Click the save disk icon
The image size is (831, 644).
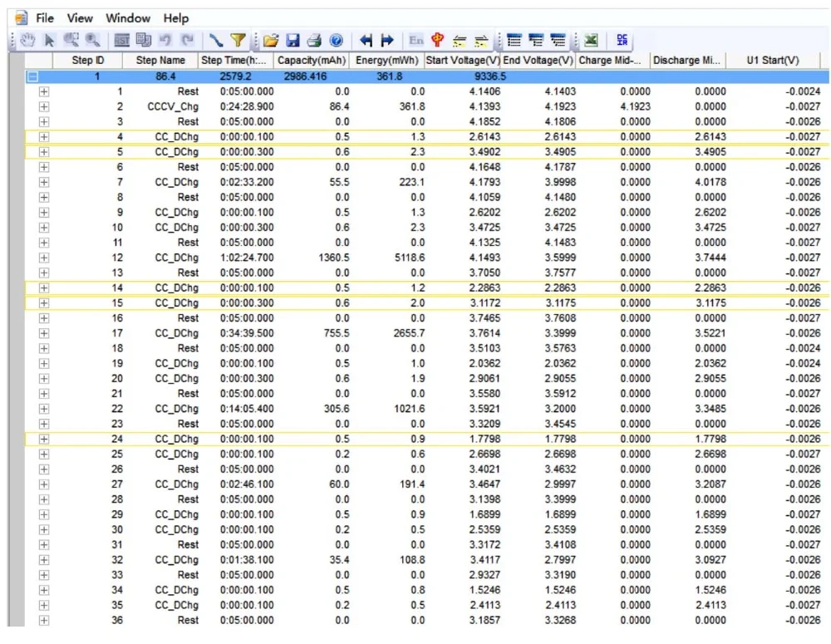[293, 40]
